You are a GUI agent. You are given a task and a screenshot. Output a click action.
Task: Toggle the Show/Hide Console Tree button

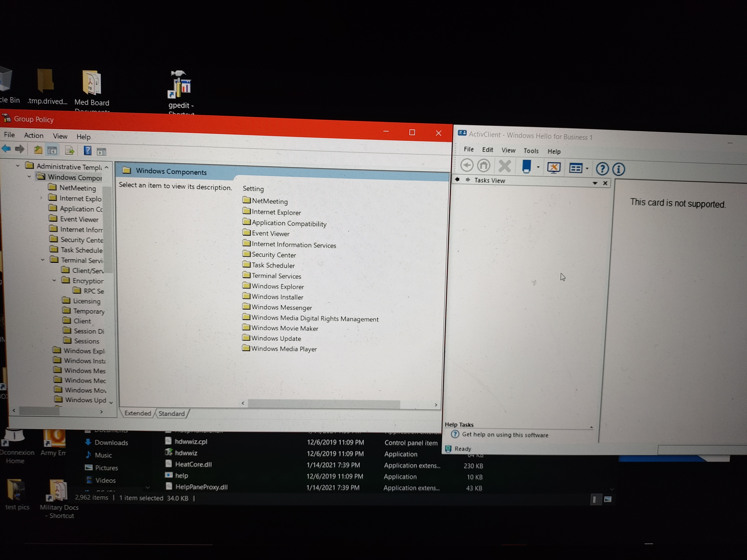52,150
